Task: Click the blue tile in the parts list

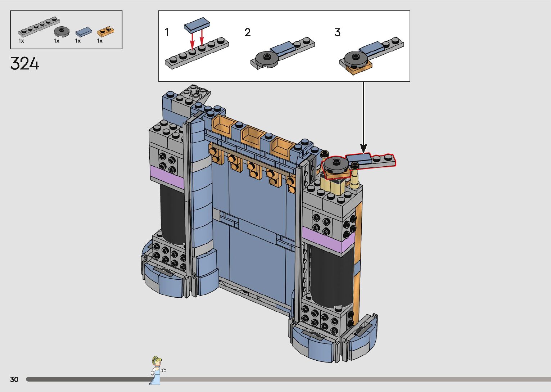Action: click(x=83, y=32)
